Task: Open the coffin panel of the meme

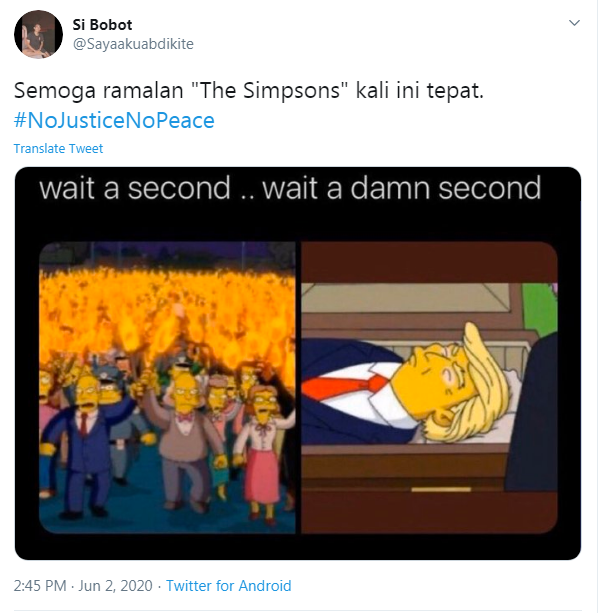Action: tap(430, 387)
